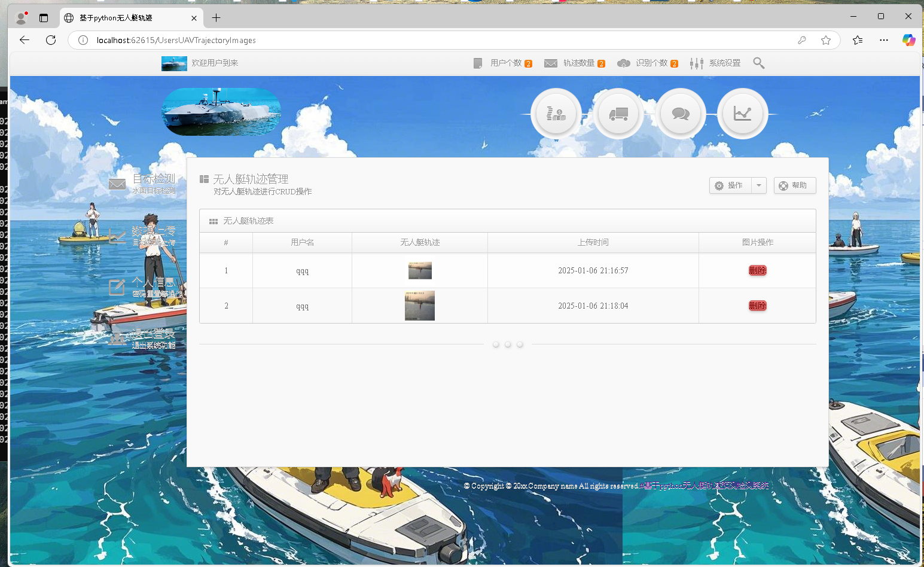Click the 无人艇轨迹表 table title
Screen dimensions: 924x567
[x=248, y=221]
